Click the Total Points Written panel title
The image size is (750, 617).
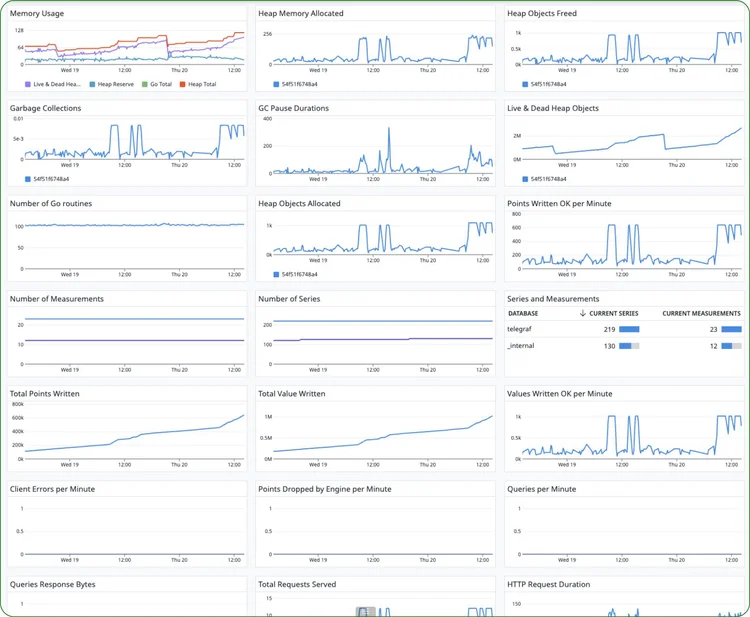click(44, 394)
